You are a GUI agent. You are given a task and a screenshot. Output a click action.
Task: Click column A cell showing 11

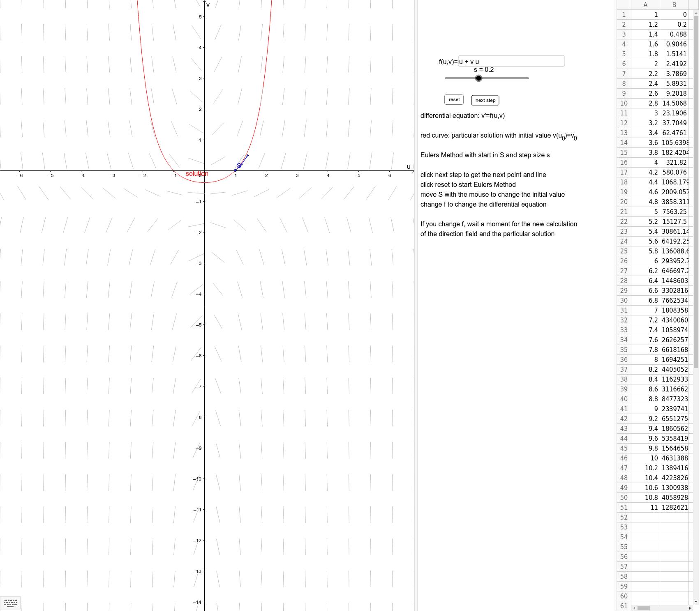pyautogui.click(x=645, y=507)
